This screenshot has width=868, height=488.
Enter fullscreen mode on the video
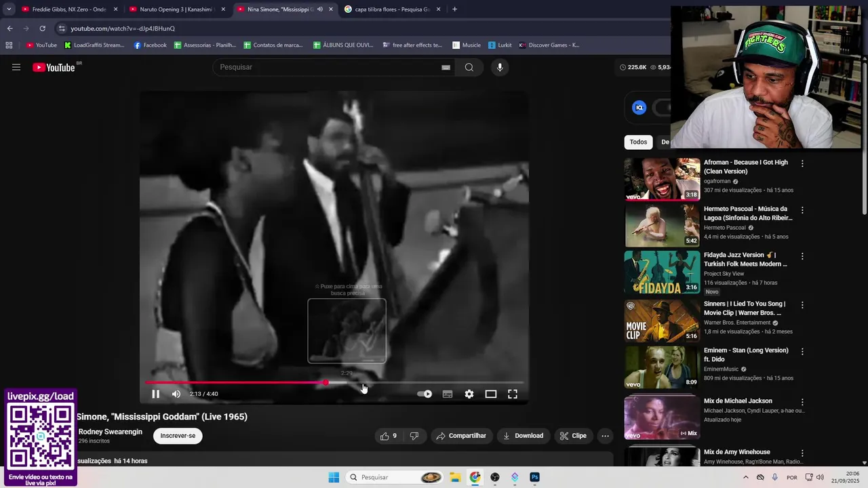coord(513,394)
